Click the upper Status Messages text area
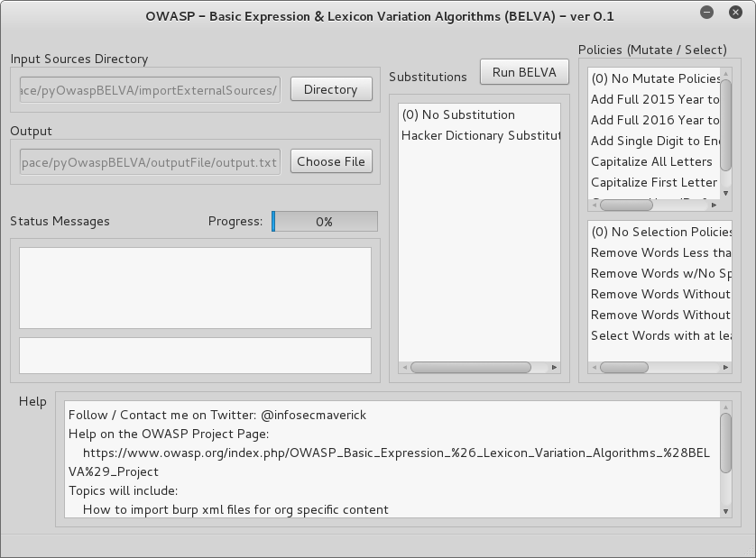Screen dimensions: 756x558 (195, 288)
